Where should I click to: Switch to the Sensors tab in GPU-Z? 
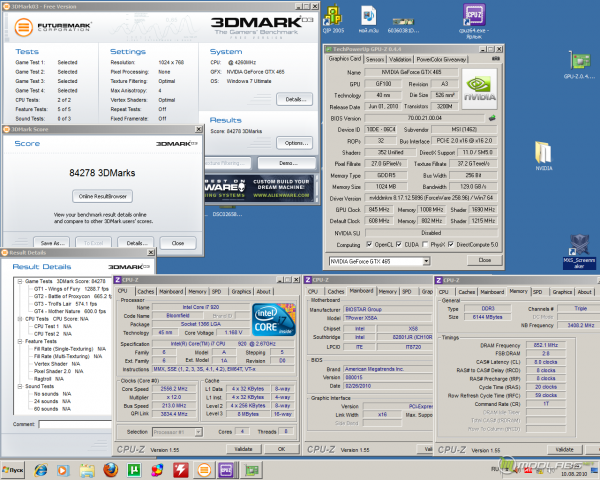pos(375,59)
